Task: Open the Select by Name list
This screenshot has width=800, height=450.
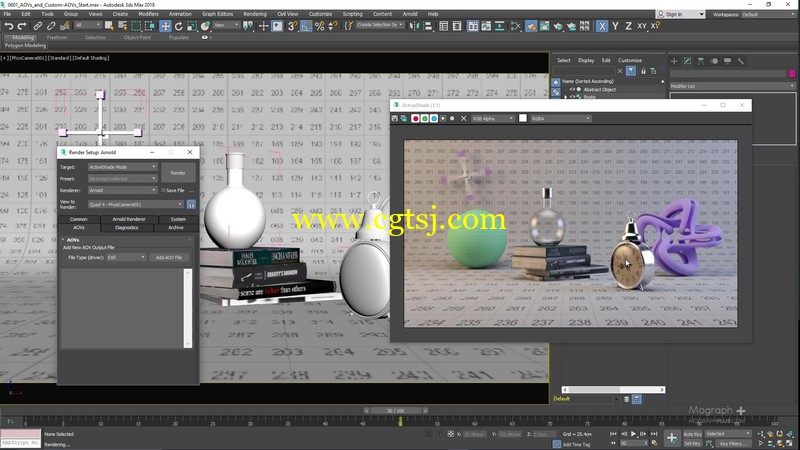Action: tap(122, 26)
